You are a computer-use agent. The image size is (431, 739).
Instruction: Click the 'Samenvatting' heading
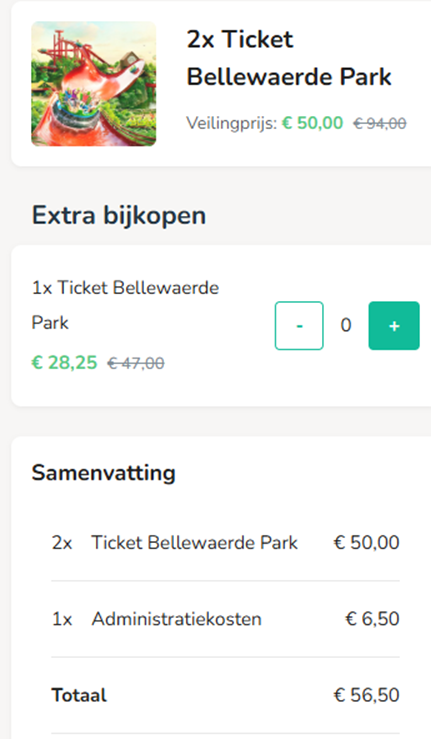pos(104,473)
